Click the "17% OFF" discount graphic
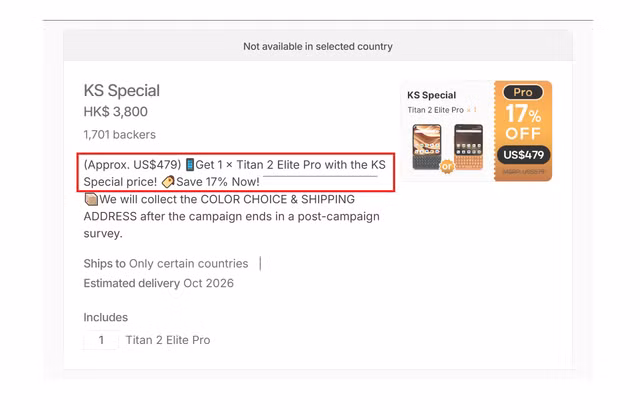The image size is (640, 410). 523,122
